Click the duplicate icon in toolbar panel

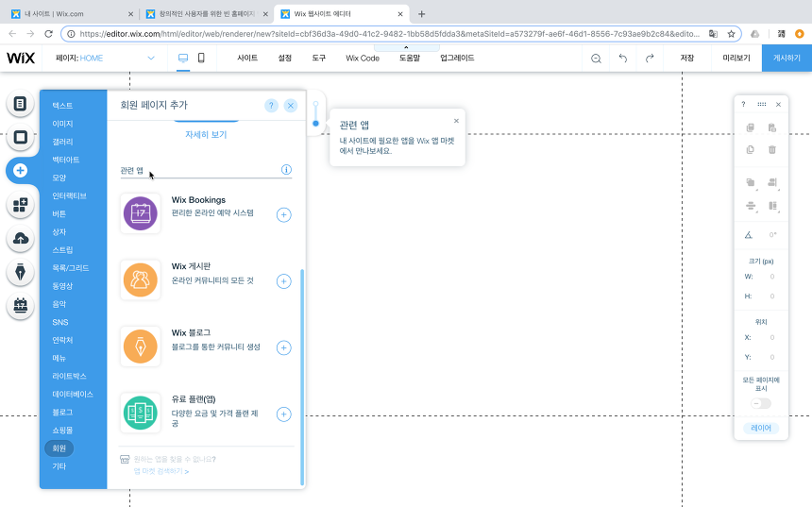(x=750, y=150)
